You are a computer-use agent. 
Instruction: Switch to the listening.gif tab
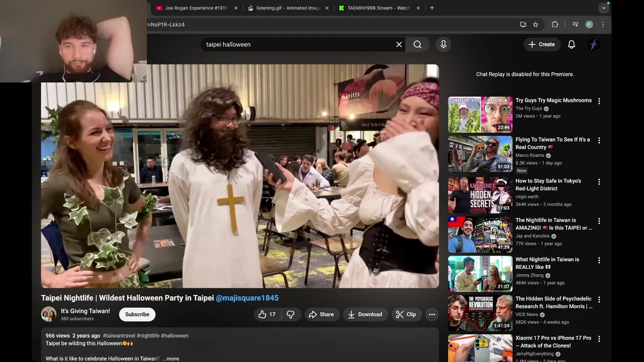tap(288, 8)
